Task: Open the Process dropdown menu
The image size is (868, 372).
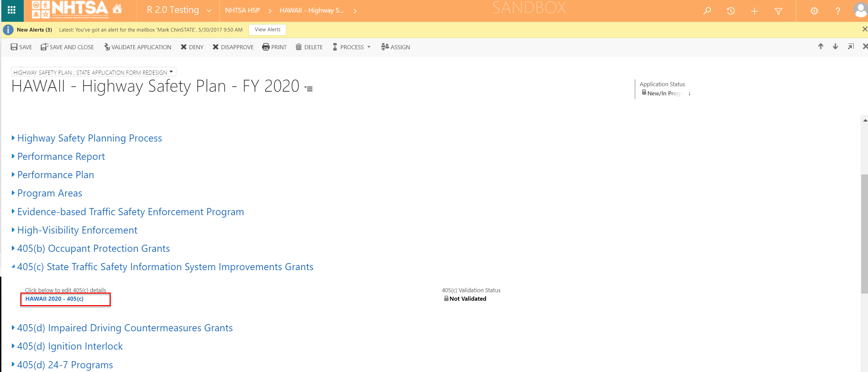Action: click(352, 47)
